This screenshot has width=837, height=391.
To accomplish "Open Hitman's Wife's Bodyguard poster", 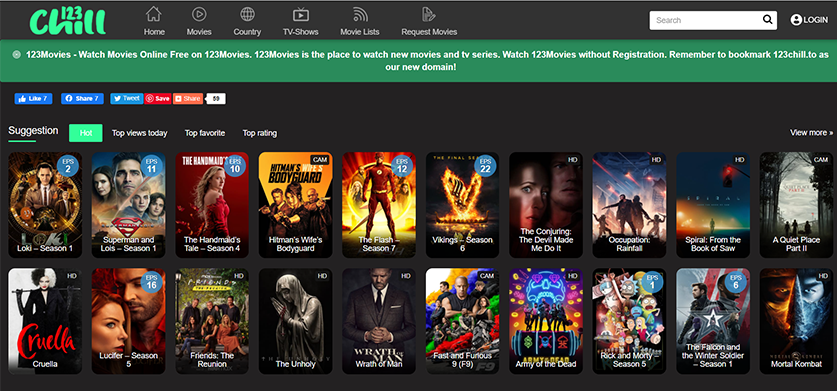I will (x=295, y=205).
